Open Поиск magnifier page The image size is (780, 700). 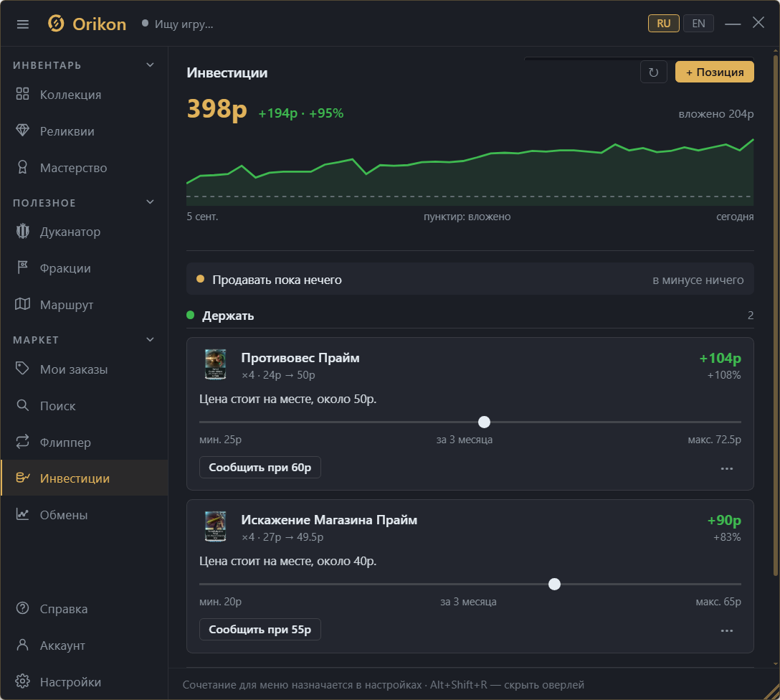click(84, 406)
